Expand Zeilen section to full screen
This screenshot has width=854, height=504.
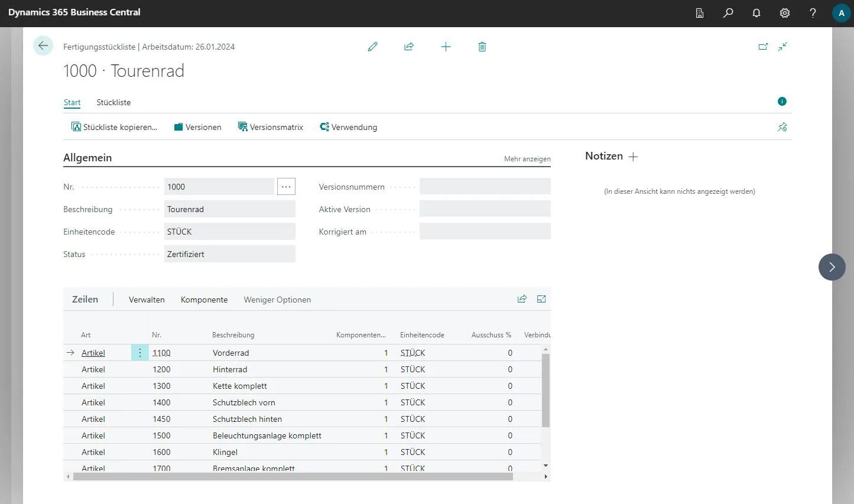(x=541, y=299)
